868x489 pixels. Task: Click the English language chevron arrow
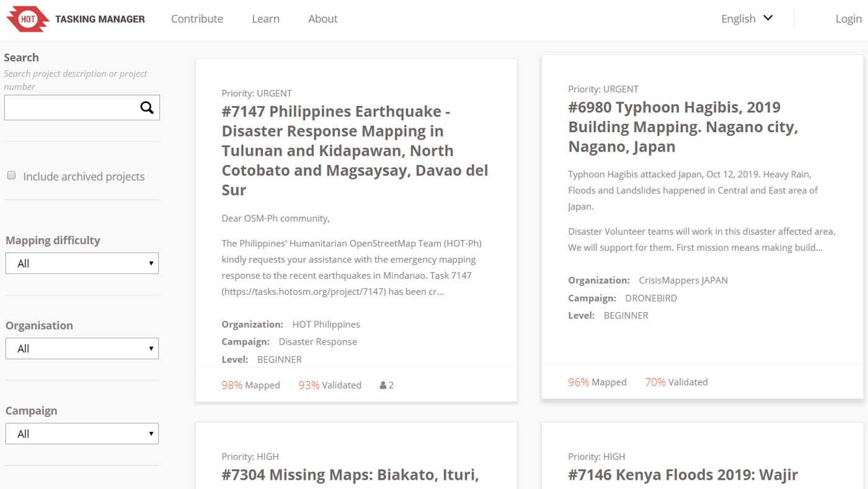click(768, 18)
